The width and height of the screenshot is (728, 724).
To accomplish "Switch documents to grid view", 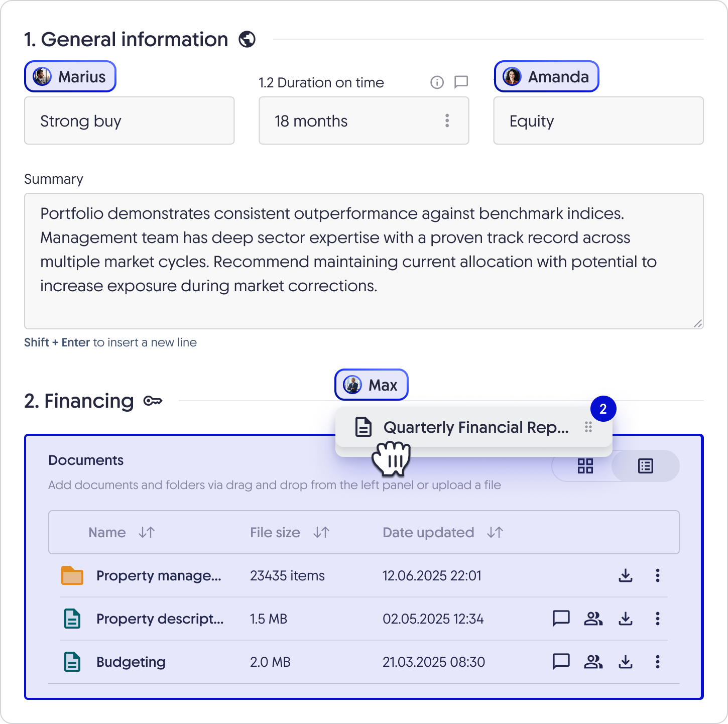I will tap(585, 466).
